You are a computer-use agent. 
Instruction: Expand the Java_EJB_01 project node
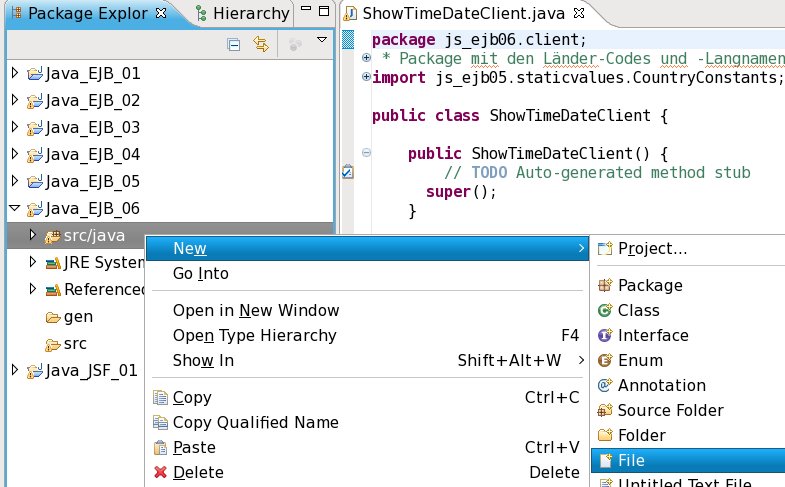[x=14, y=74]
